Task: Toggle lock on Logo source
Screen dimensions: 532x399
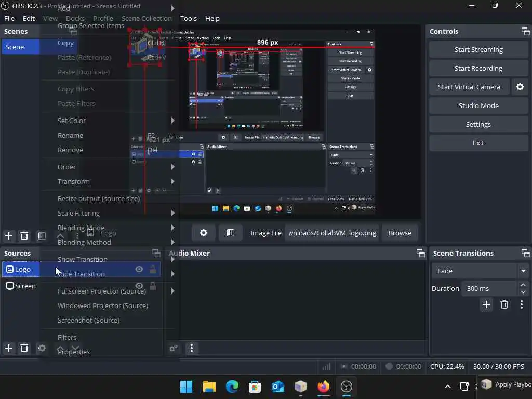Action: click(x=153, y=269)
